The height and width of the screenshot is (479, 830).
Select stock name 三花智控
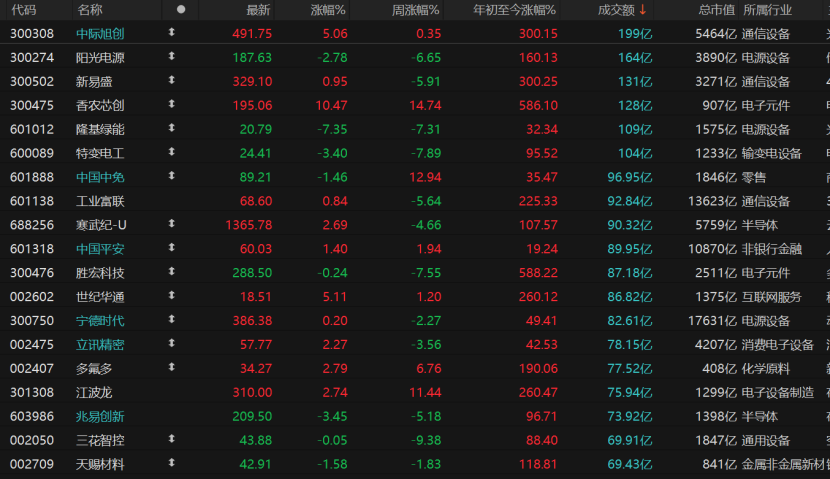pos(100,440)
